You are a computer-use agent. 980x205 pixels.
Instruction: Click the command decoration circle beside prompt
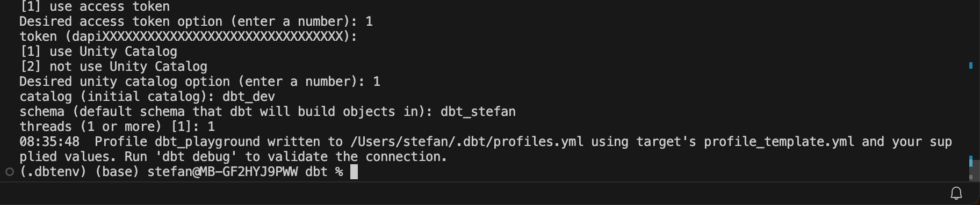click(9, 172)
